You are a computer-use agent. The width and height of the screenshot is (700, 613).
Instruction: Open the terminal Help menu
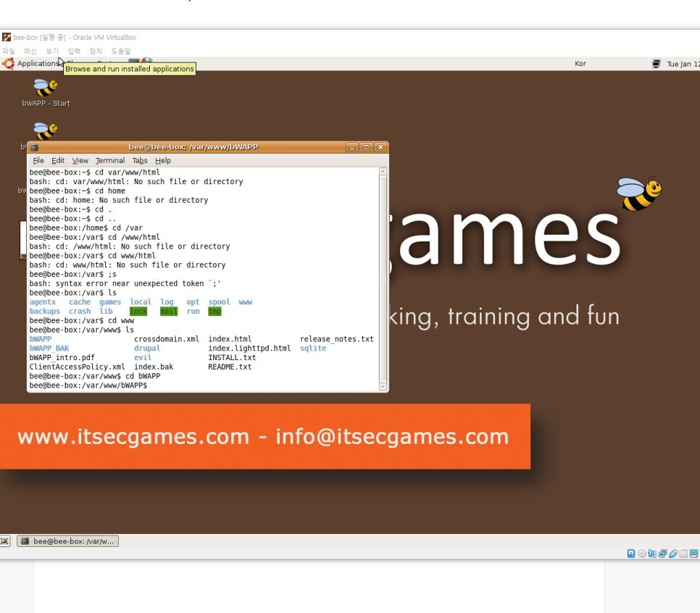163,160
